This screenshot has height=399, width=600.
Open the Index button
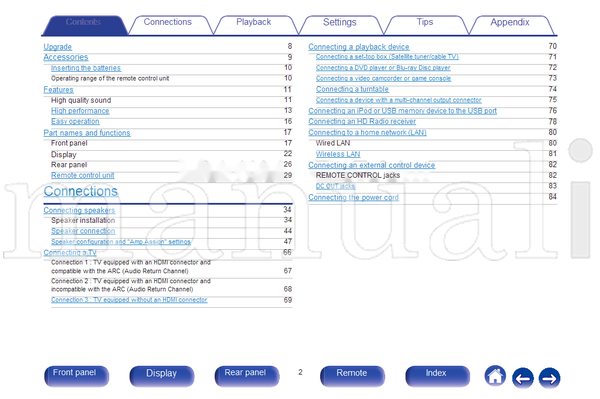pos(437,375)
